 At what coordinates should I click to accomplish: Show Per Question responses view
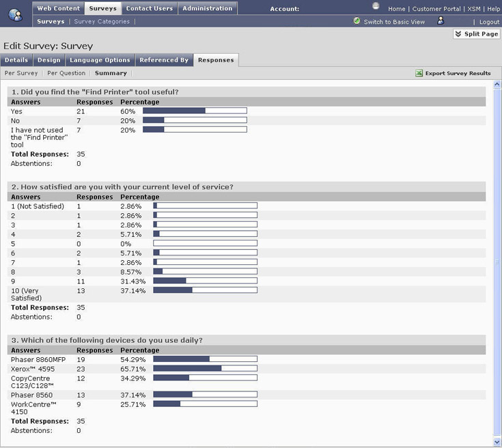(66, 73)
